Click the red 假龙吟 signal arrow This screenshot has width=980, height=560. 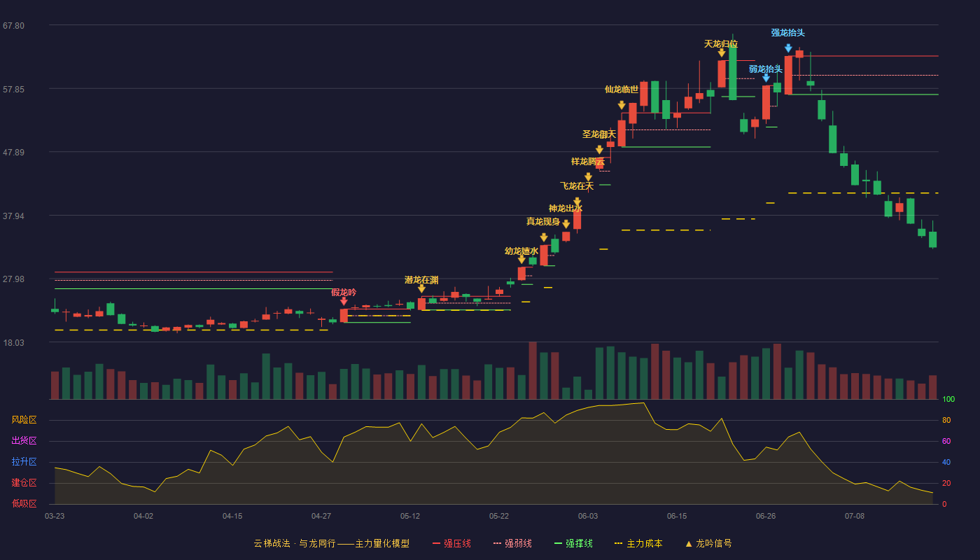344,301
